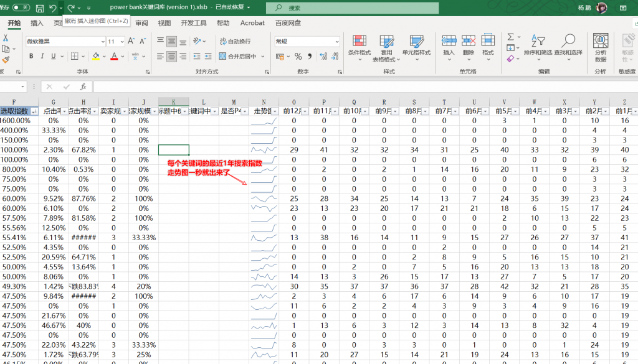Click the Format Painter brush icon
This screenshot has height=364, width=638.
pyautogui.click(x=6, y=60)
